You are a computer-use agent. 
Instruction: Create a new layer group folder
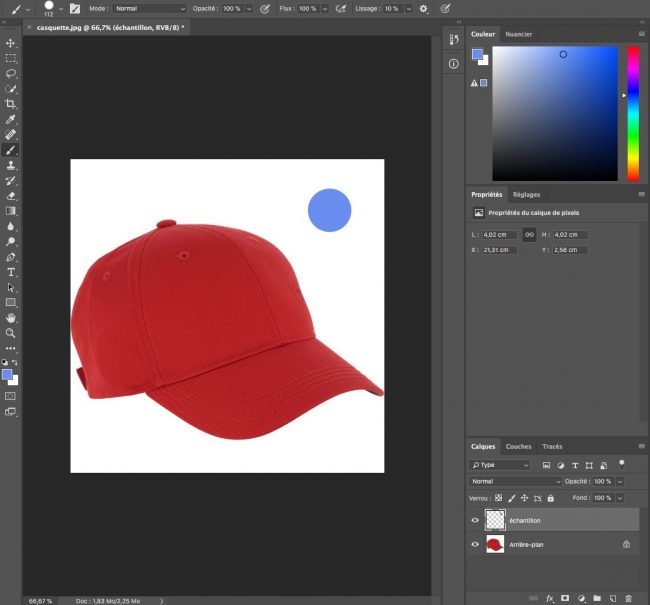click(x=597, y=598)
